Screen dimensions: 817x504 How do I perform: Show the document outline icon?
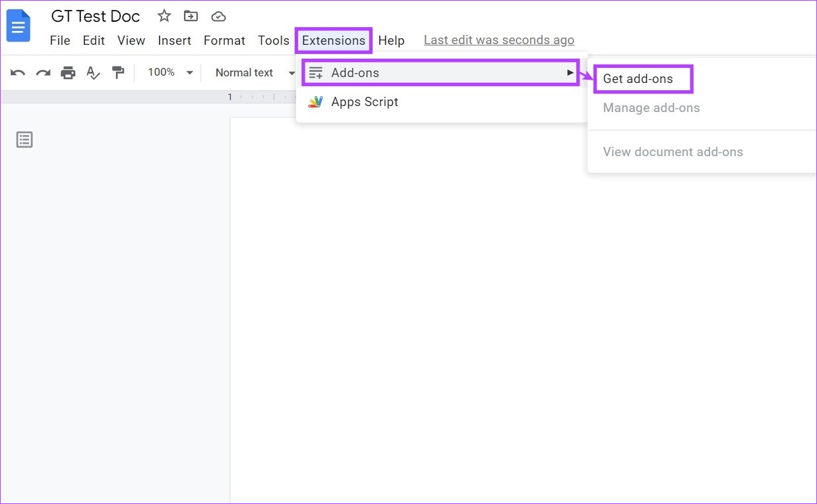click(x=24, y=140)
